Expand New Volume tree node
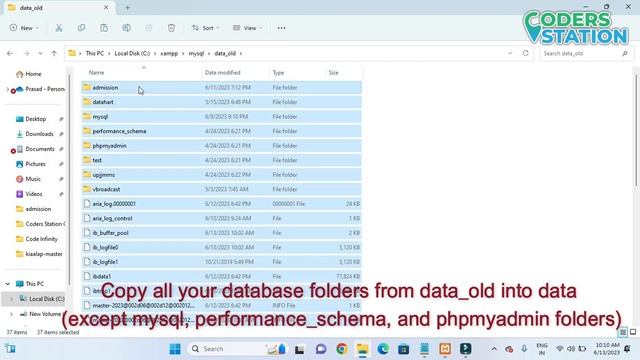Viewport: 640px width, 360px height. tap(11, 314)
